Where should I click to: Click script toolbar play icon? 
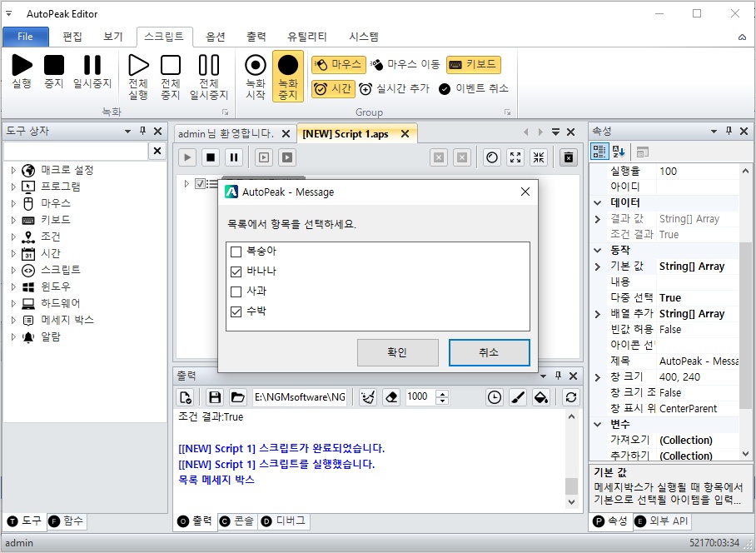pos(187,157)
